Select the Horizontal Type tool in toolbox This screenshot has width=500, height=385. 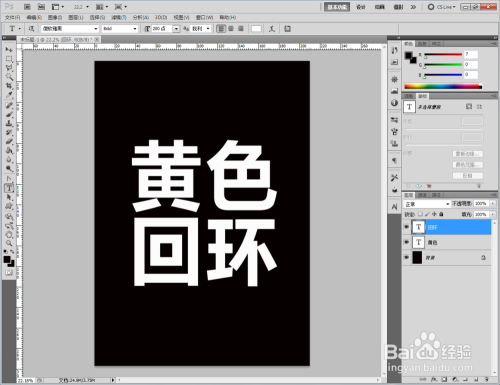[9, 188]
